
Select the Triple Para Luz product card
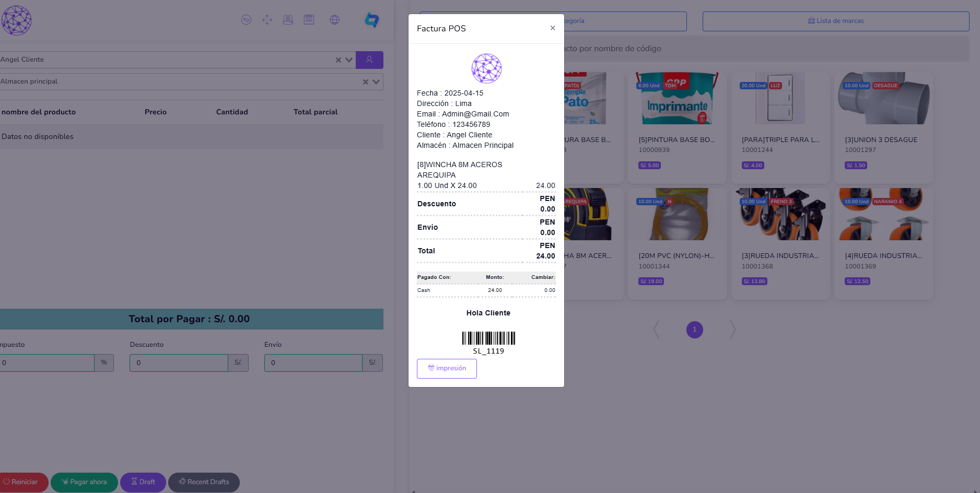point(780,128)
